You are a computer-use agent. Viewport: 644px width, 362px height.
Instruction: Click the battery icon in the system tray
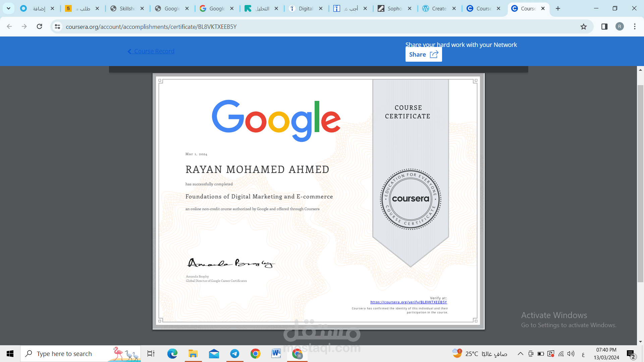click(541, 354)
